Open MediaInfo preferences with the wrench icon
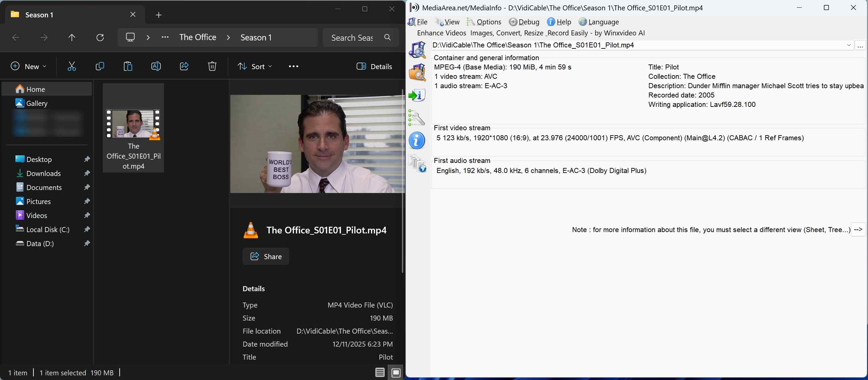 (x=417, y=118)
